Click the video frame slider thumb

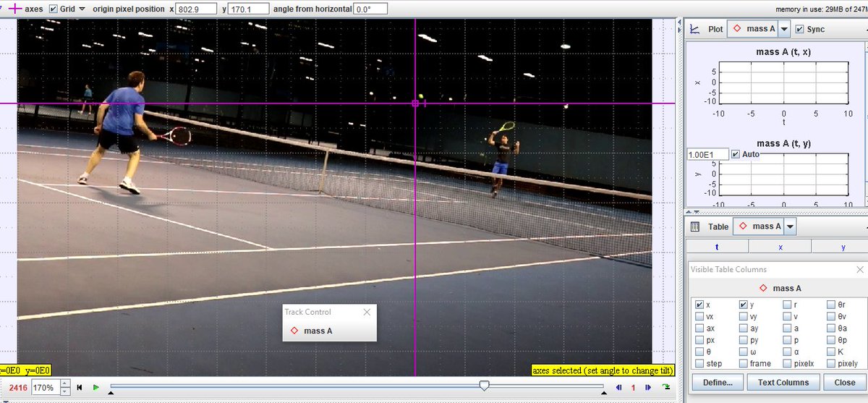point(484,386)
